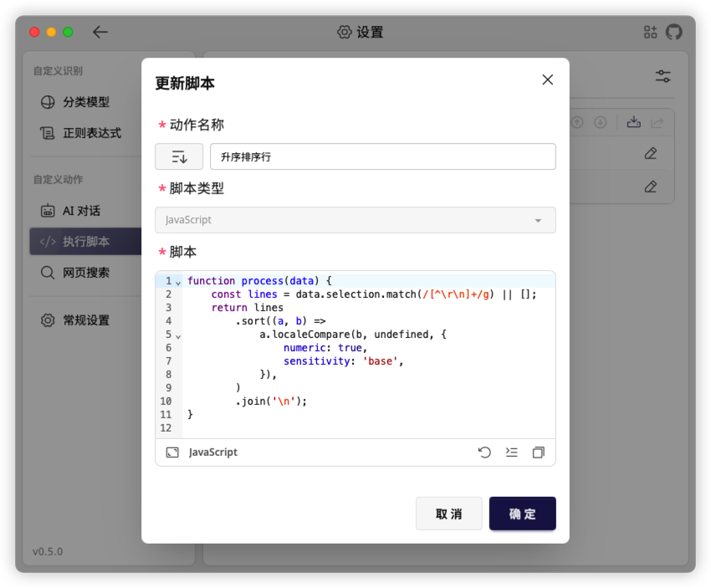Screen dimensions: 711x588
Task: Edit the first script row pencil icon
Action: tap(651, 153)
